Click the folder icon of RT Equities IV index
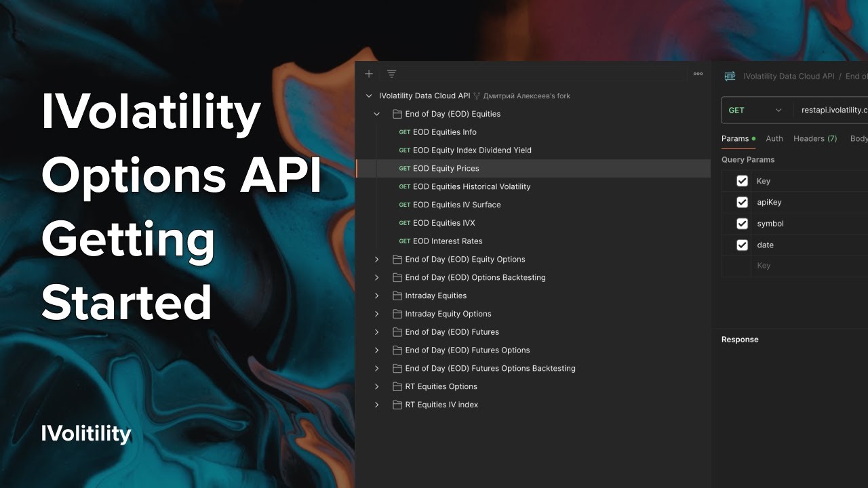Screen dimensions: 868x488 (398, 405)
